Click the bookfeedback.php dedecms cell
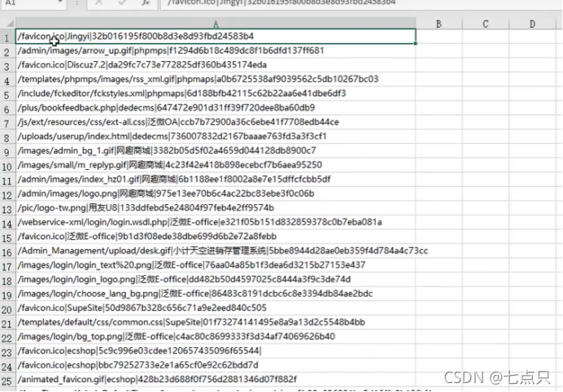563x392 pixels. (216, 107)
